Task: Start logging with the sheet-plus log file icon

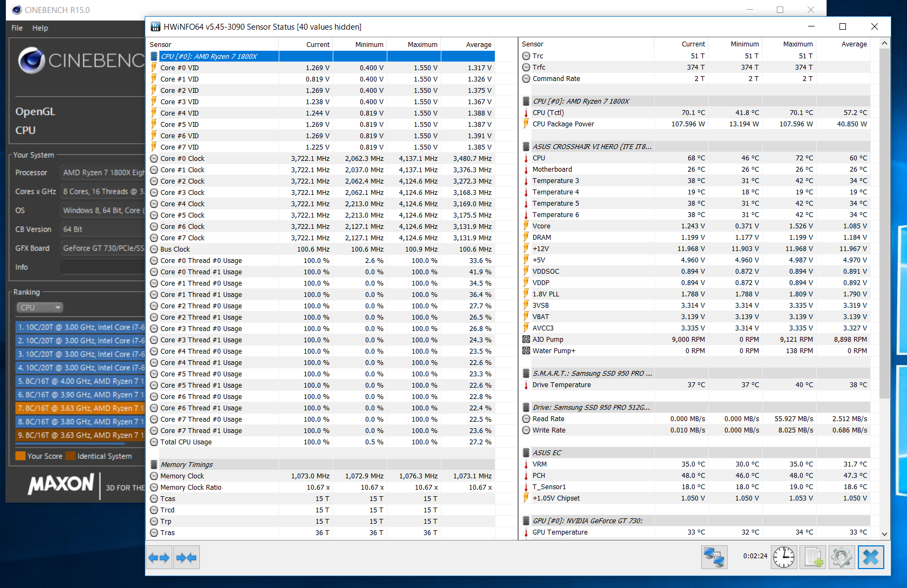Action: pyautogui.click(x=813, y=557)
